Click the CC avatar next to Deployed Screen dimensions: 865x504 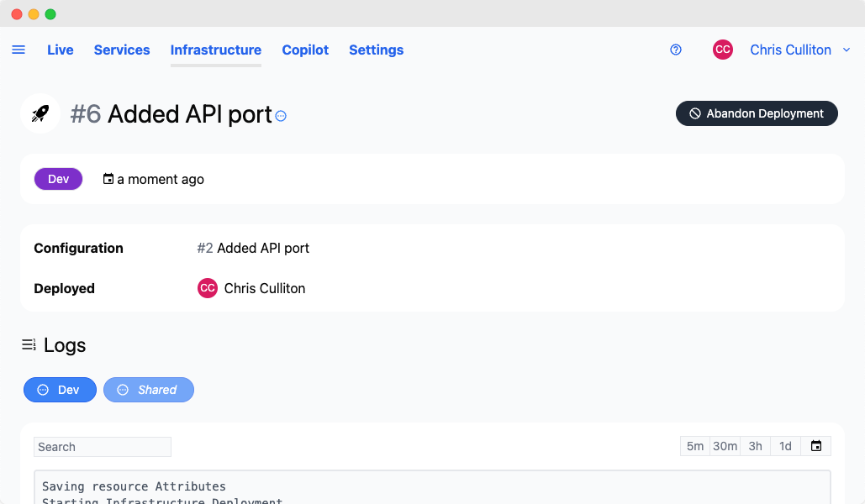pyautogui.click(x=208, y=288)
